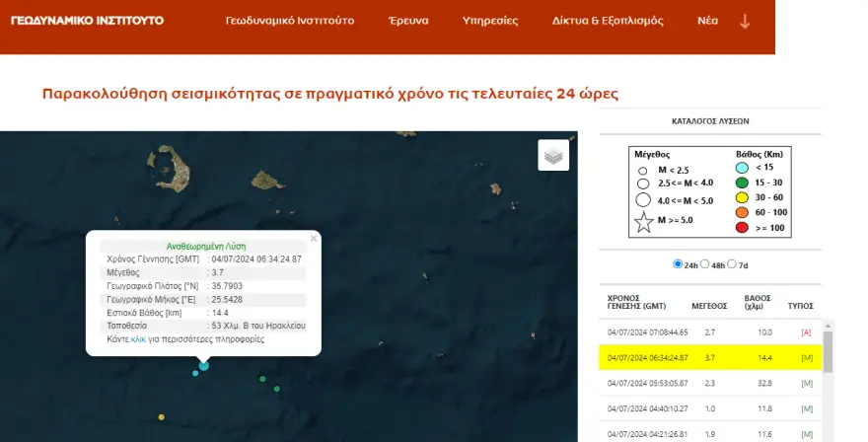Click the lower-right green earthquake marker
This screenshot has height=442, width=868.
click(x=278, y=388)
